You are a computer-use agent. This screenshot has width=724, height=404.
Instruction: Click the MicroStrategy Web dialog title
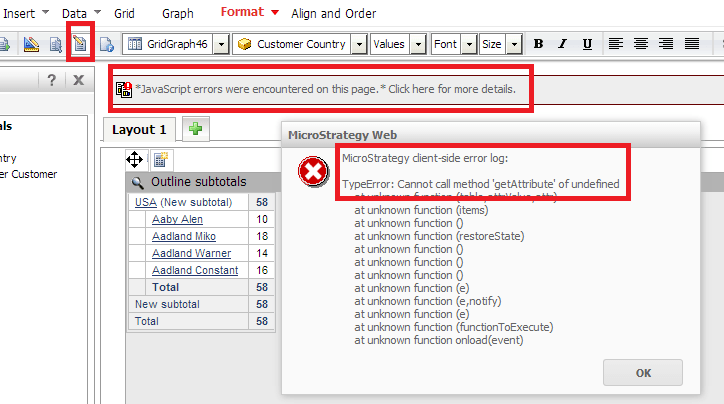pyautogui.click(x=343, y=135)
